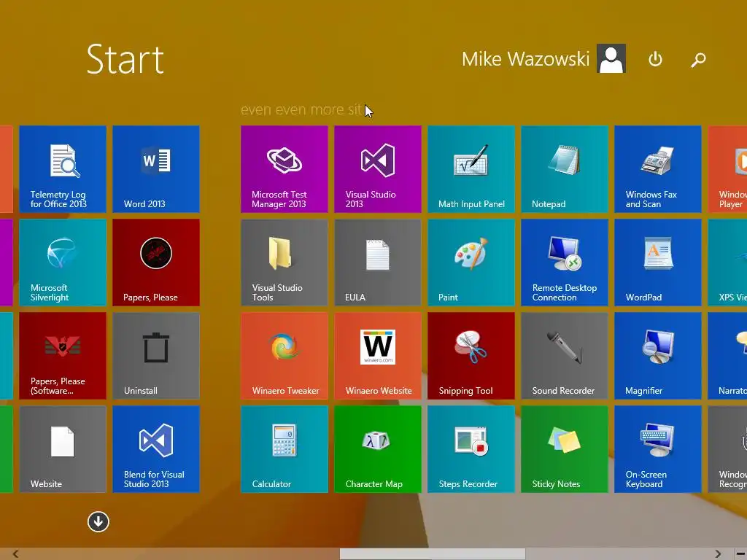Open Windows Media Player tile
747x560 pixels.
727,169
